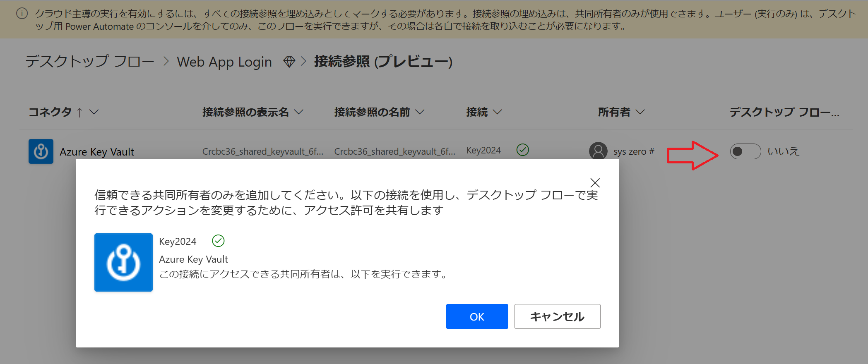Click the Azure Key Vault row name
Screen dimensions: 868x364
(x=97, y=152)
